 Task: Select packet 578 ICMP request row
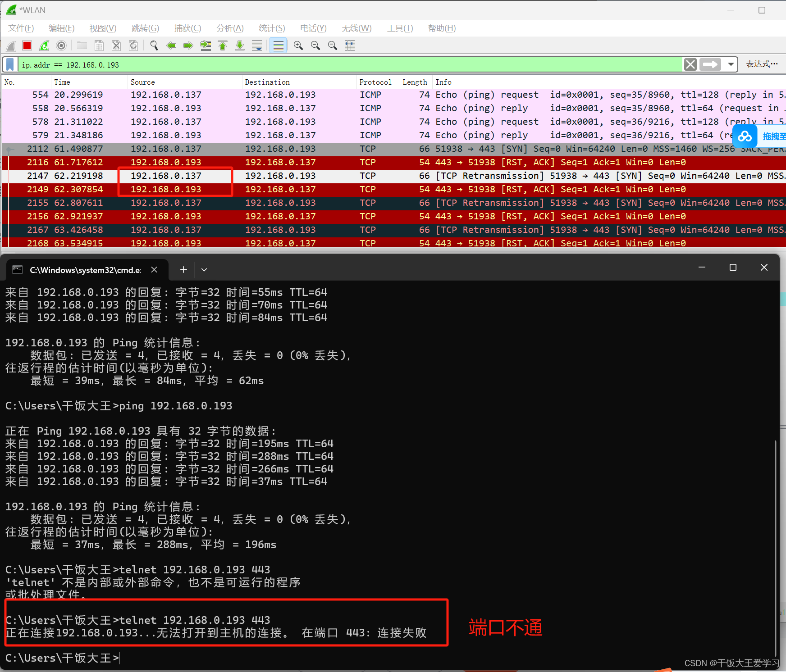tap(393, 122)
